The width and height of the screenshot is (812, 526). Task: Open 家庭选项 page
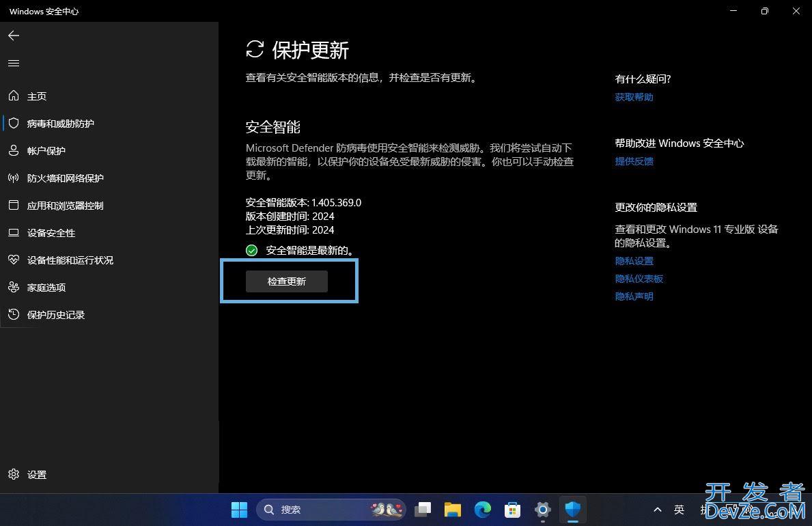click(x=46, y=288)
